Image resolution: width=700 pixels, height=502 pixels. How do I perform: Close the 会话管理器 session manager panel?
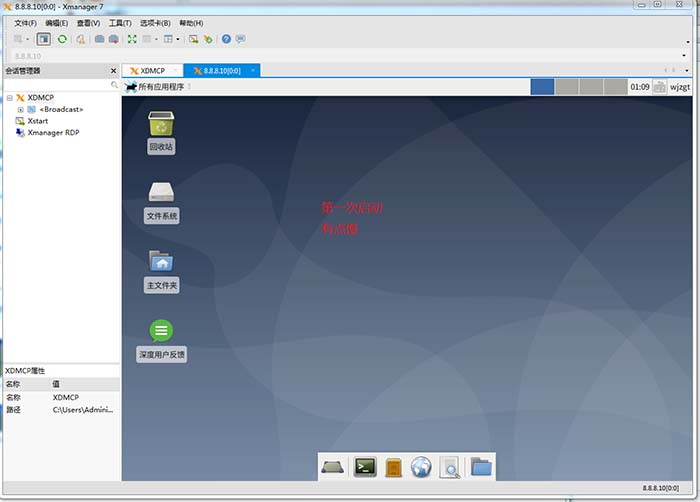113,71
